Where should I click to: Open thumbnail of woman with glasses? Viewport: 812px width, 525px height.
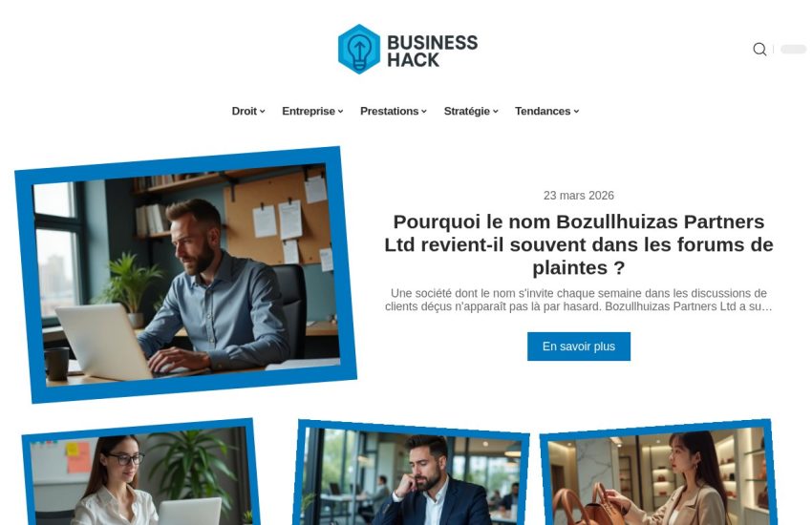(x=140, y=473)
